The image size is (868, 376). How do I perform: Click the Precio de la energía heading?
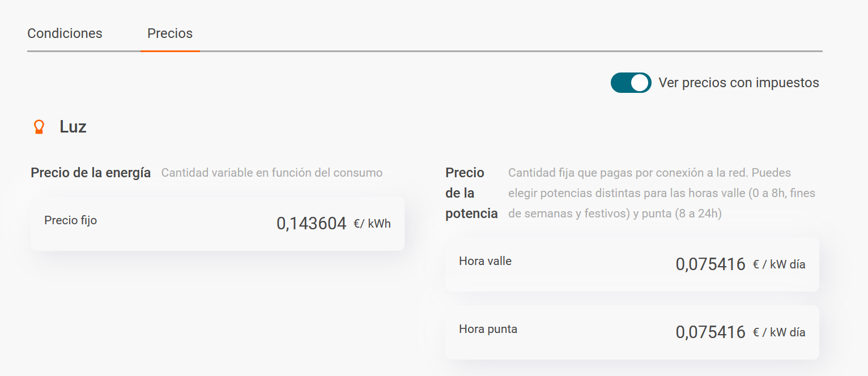91,173
